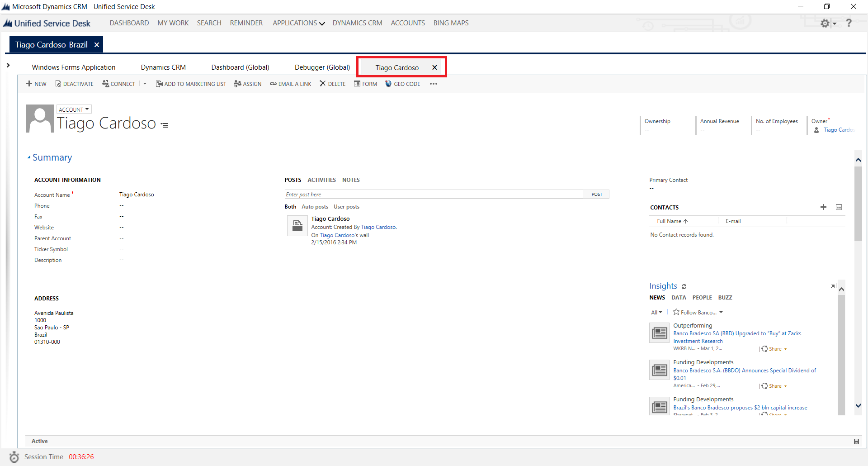The width and height of the screenshot is (868, 466).
Task: Open the Account form selector dropdown
Action: pos(74,109)
